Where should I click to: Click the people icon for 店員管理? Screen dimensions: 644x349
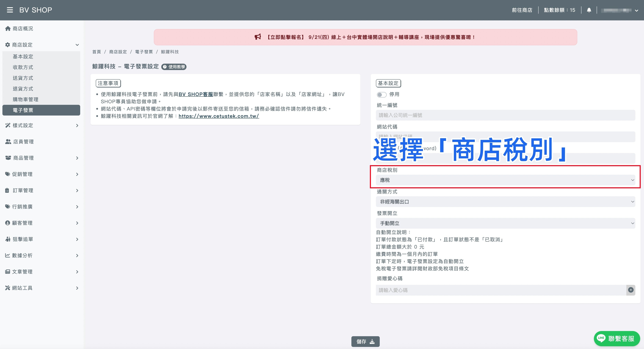pos(8,142)
